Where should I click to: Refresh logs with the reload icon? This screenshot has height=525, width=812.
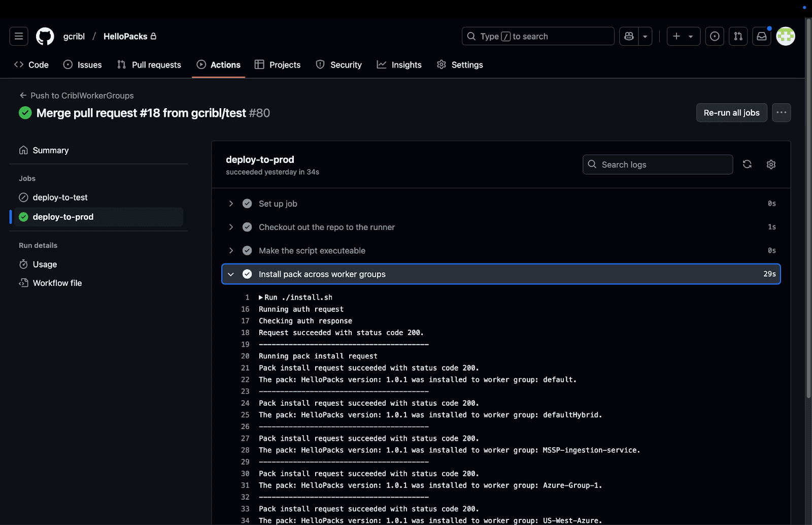[747, 164]
